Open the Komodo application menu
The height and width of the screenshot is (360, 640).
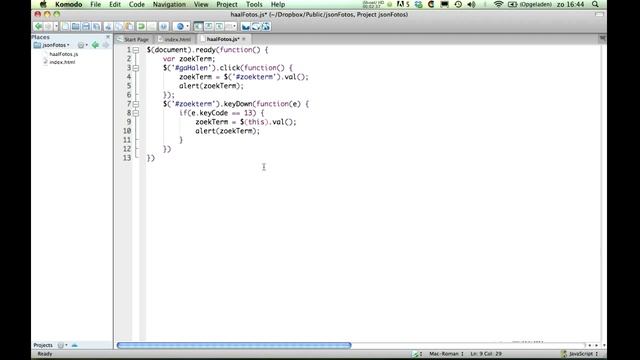(x=69, y=4)
